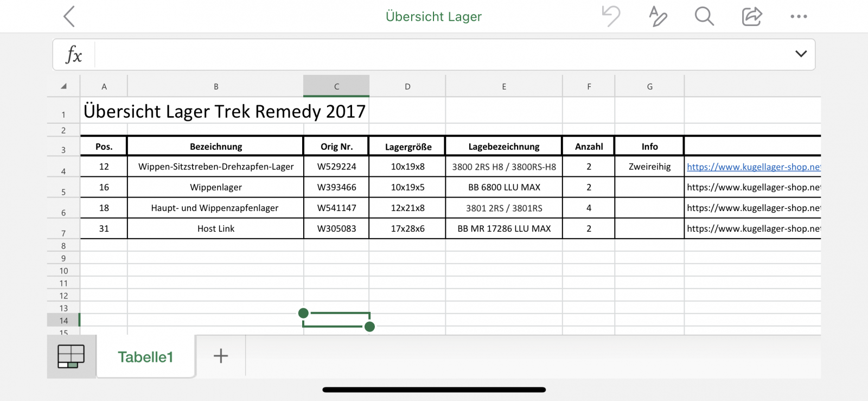Viewport: 868px width, 401px height.
Task: Switch to the Tabelle1 sheet tab
Action: 145,357
